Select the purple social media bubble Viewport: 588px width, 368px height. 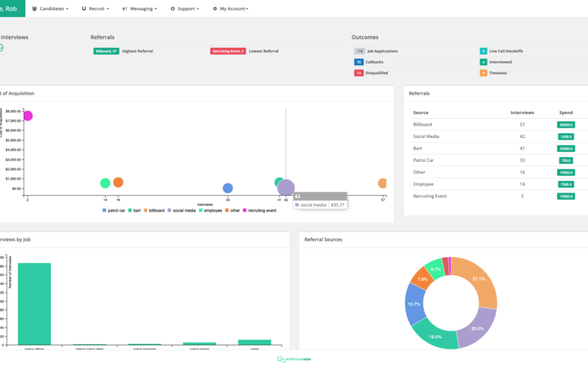pos(286,188)
